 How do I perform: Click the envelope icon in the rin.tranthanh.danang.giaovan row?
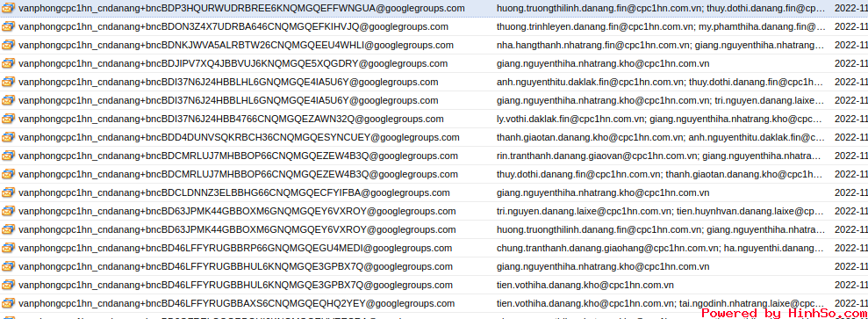[x=8, y=156]
